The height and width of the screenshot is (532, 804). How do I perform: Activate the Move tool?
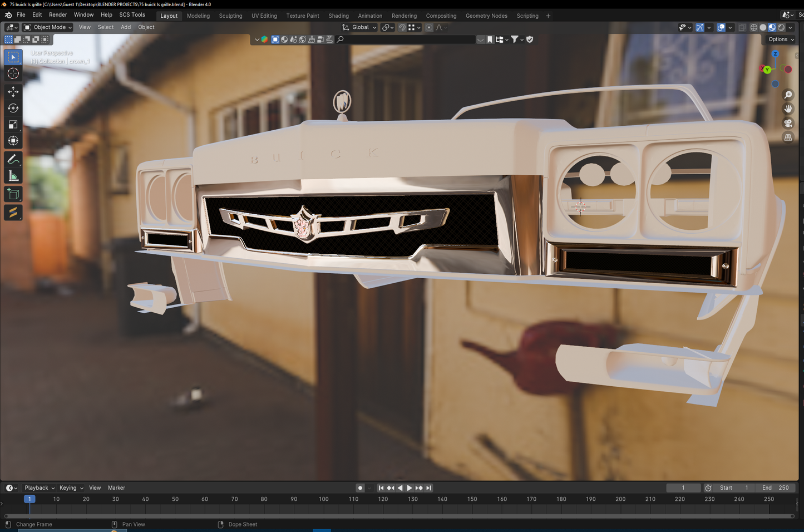[13, 92]
